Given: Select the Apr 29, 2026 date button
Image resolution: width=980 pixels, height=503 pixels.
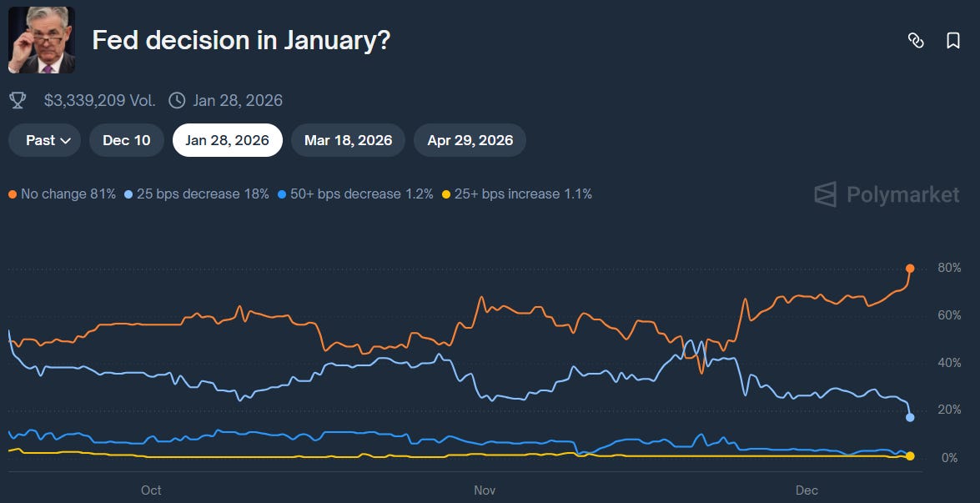Looking at the screenshot, I should [x=470, y=140].
